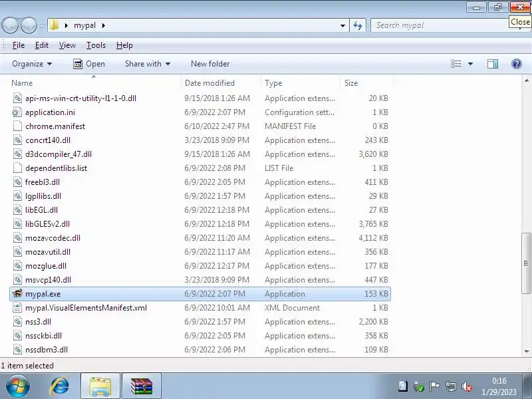The width and height of the screenshot is (532, 399).
Task: Click the mypal.exe raccoon application icon
Action: [18, 293]
